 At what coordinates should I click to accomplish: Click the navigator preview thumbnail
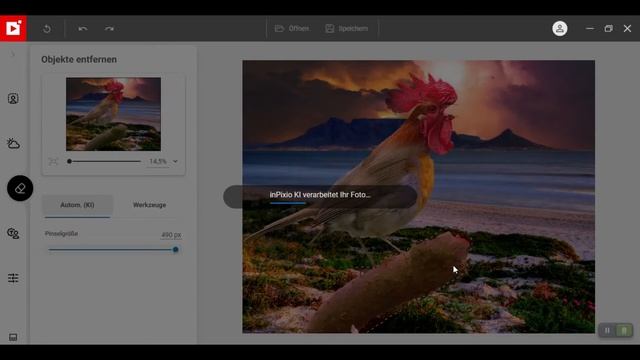[x=113, y=114]
